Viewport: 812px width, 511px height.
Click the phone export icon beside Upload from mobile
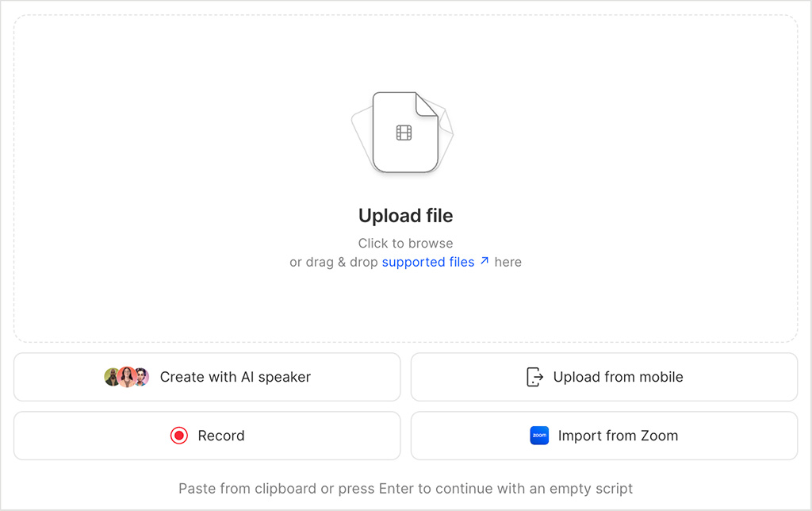tap(534, 377)
